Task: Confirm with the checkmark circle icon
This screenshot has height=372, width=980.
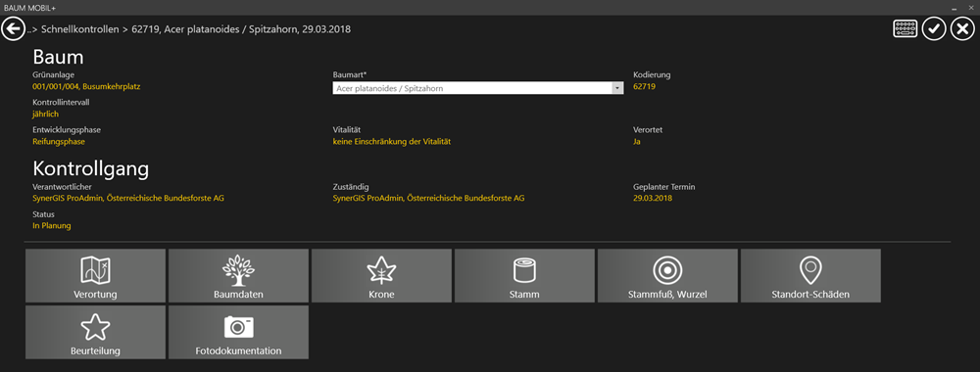Action: coord(934,28)
